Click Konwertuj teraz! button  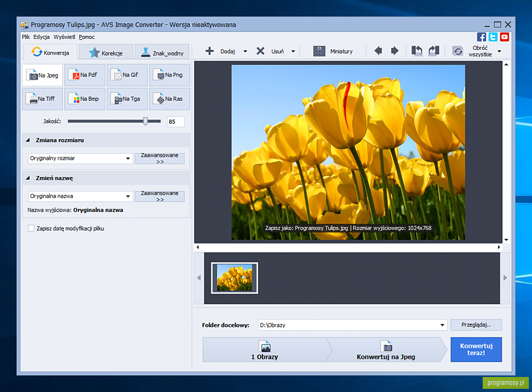point(476,349)
